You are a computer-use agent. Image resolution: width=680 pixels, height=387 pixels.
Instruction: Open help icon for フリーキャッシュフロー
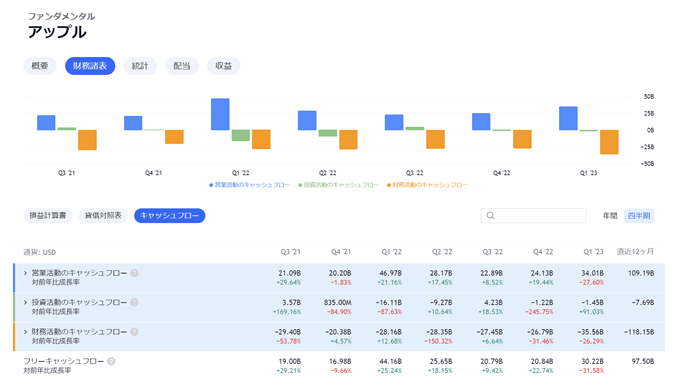(x=111, y=361)
